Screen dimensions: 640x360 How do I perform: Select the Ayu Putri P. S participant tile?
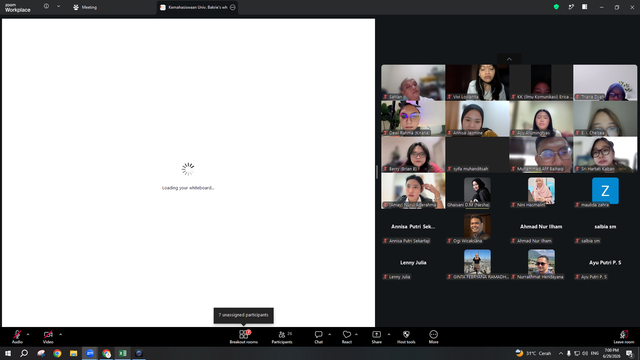[605, 262]
